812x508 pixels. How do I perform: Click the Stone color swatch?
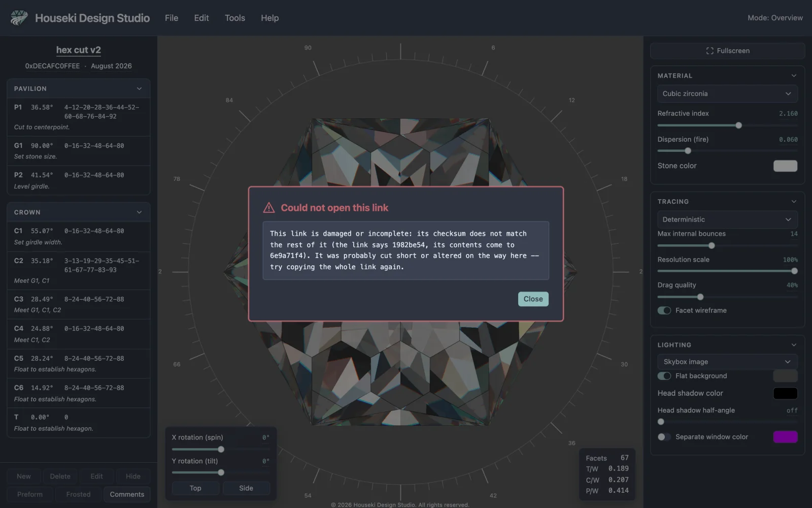click(785, 166)
